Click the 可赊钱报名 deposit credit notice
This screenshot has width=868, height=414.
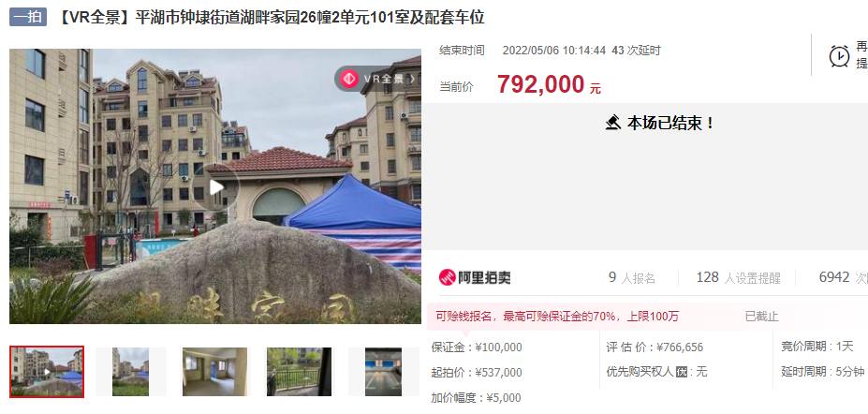(x=557, y=317)
